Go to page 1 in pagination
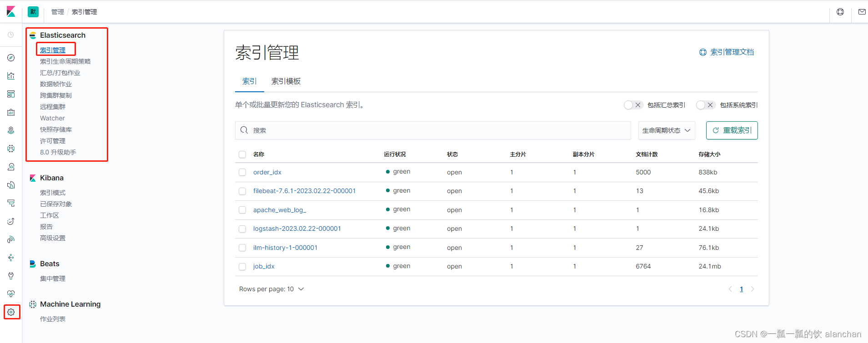The width and height of the screenshot is (868, 343). tap(741, 289)
